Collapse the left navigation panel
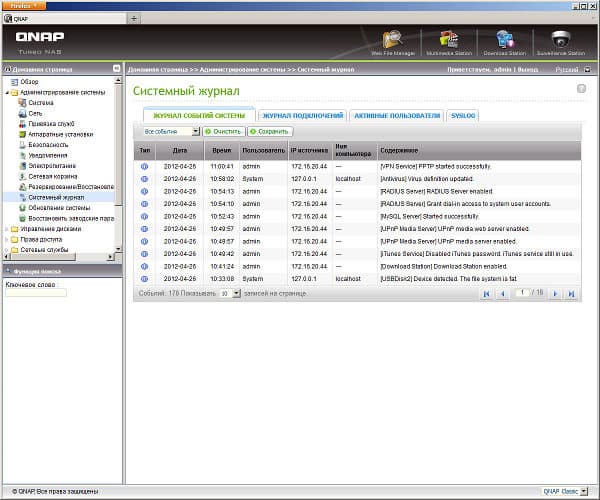Image resolution: width=600 pixels, height=500 pixels. (x=116, y=70)
